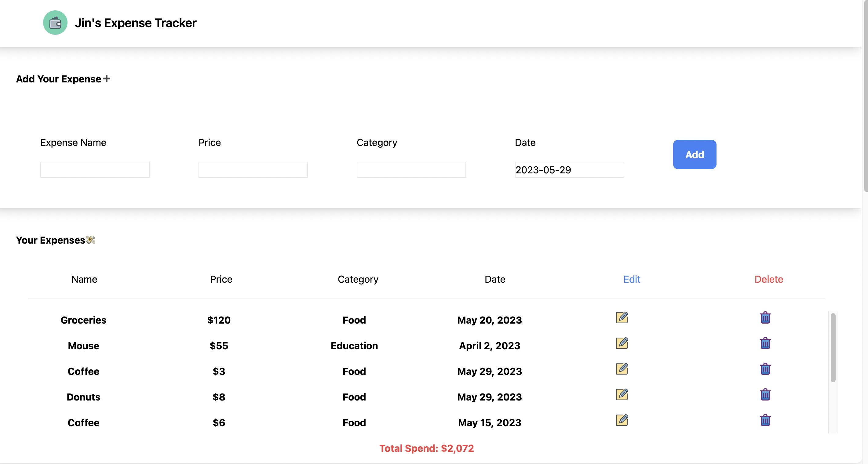Image resolution: width=868 pixels, height=464 pixels.
Task: Click the Category input field
Action: (x=411, y=169)
